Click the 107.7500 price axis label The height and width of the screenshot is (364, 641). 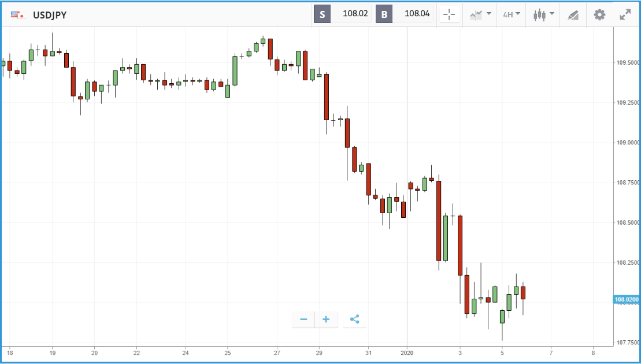628,343
